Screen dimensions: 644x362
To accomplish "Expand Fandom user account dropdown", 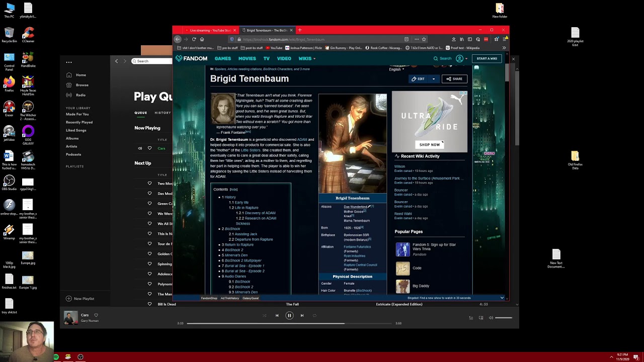I will coord(461,58).
